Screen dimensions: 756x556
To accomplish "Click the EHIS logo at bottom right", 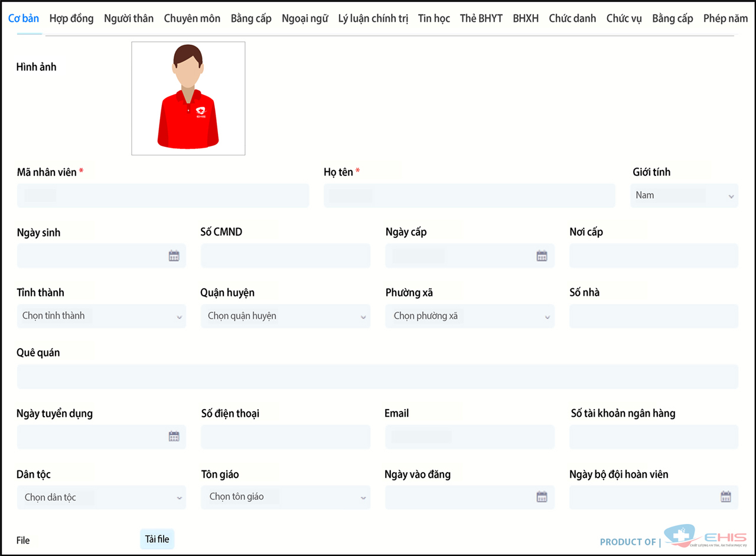I will click(x=706, y=538).
